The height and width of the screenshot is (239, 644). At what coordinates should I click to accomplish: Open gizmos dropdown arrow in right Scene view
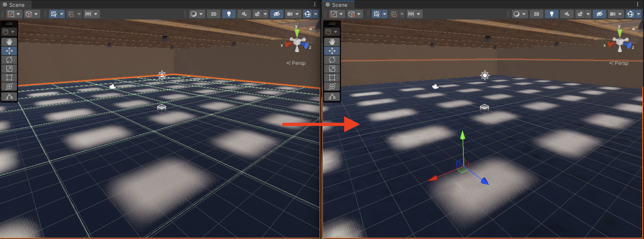(638, 14)
